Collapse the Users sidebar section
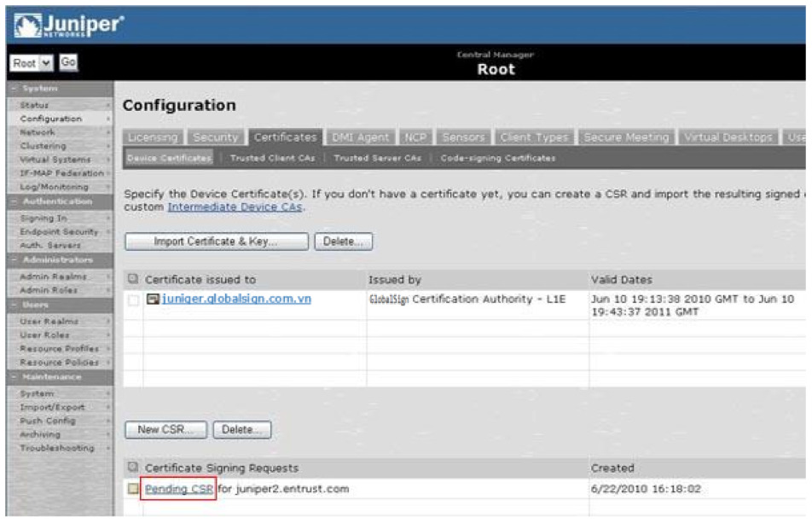The width and height of the screenshot is (812, 529). pyautogui.click(x=14, y=305)
